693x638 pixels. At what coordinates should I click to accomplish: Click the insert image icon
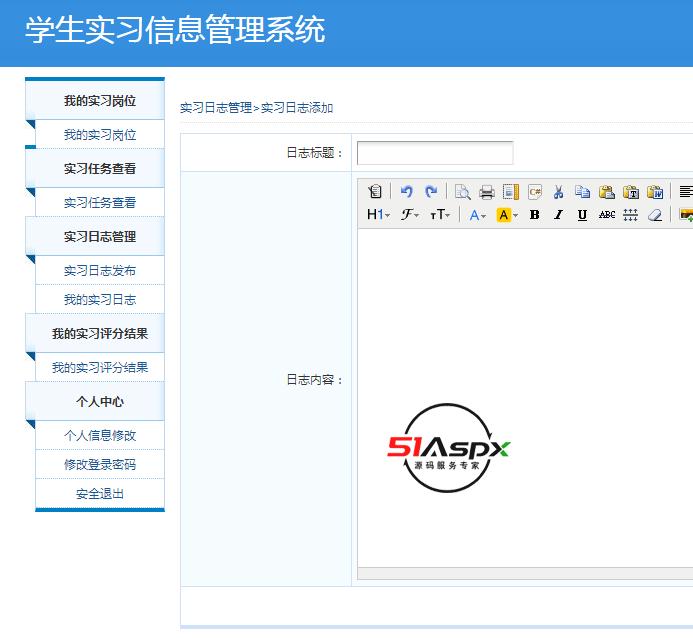[x=686, y=215]
